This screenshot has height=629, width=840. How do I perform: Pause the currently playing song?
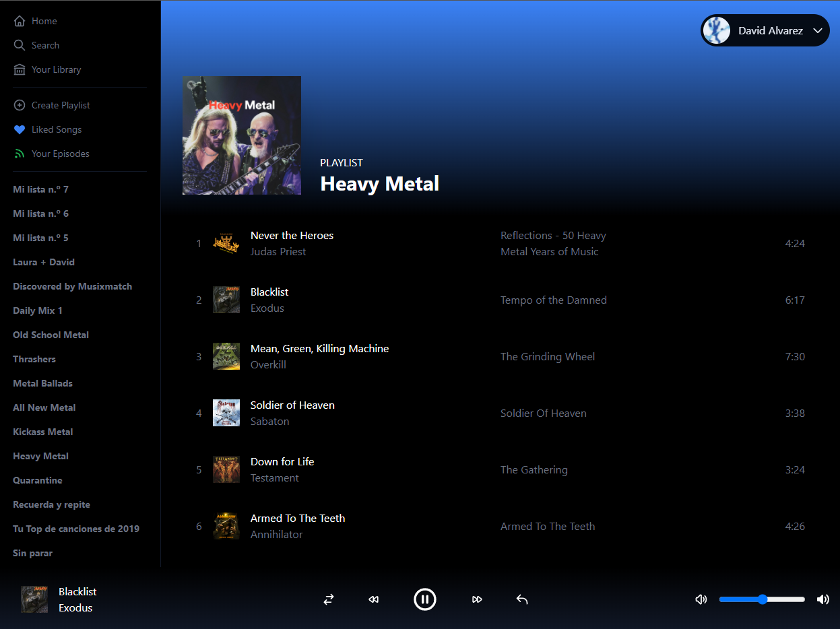[x=424, y=599]
